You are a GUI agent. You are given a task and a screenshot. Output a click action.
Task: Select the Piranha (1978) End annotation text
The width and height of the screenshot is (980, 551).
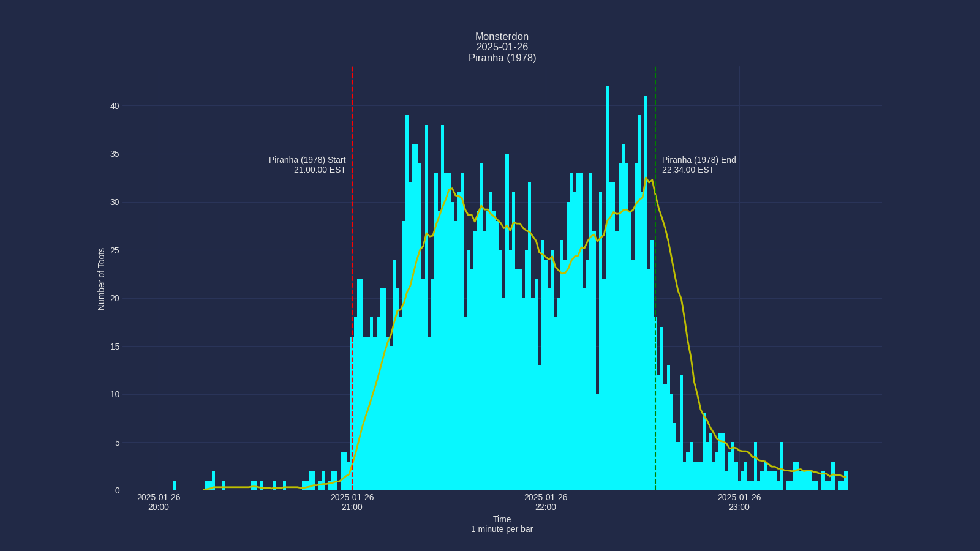tap(699, 160)
